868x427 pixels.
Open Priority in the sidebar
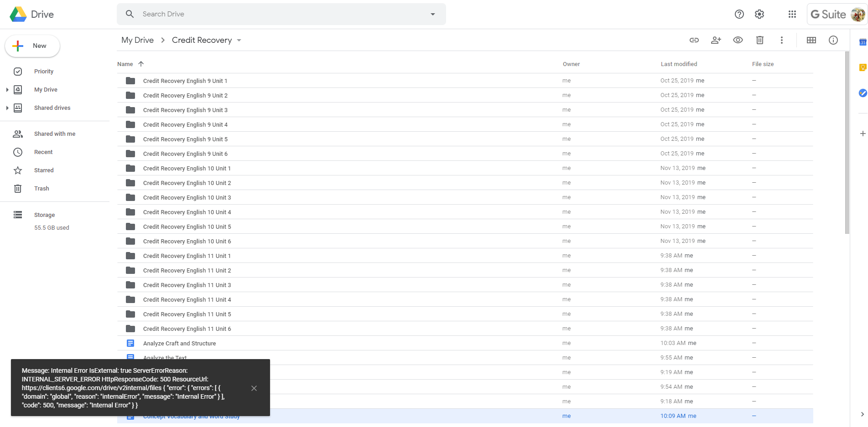point(44,72)
